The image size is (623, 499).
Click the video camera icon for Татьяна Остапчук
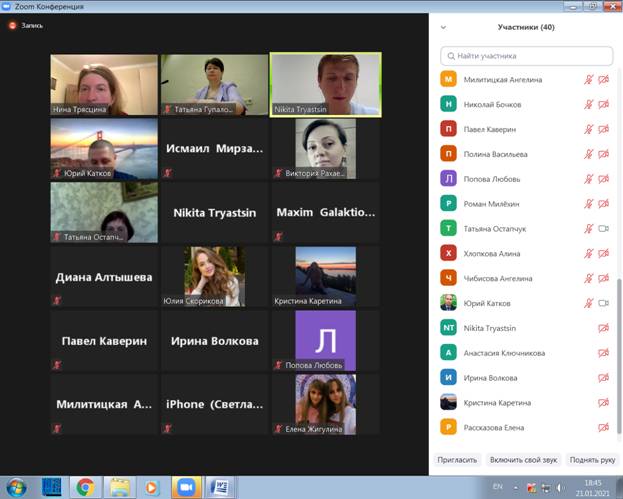pyautogui.click(x=603, y=228)
